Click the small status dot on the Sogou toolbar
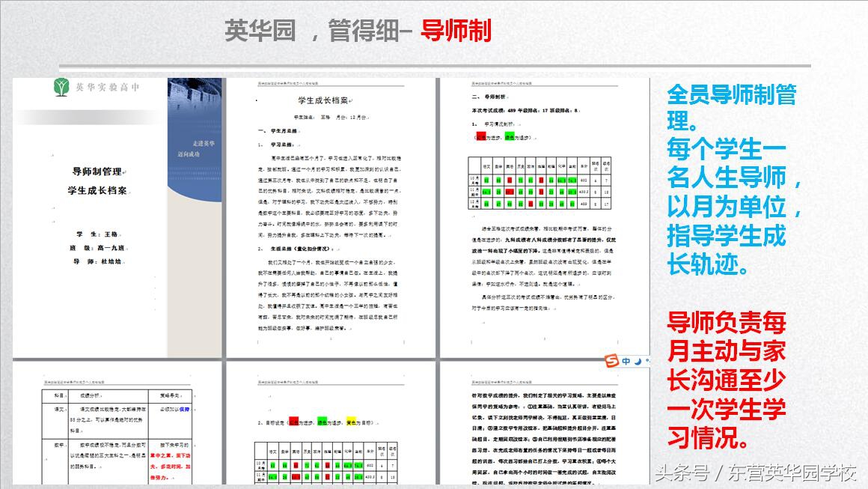This screenshot has height=489, width=868. [648, 360]
